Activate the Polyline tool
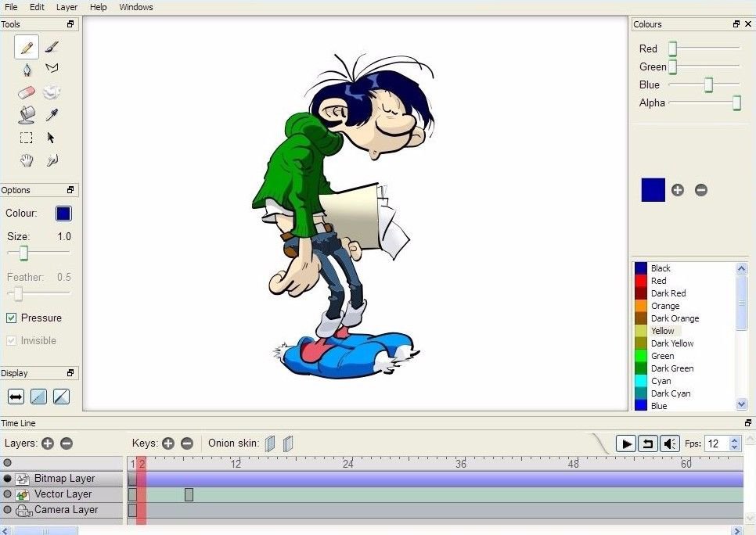The height and width of the screenshot is (535, 756). (50, 67)
